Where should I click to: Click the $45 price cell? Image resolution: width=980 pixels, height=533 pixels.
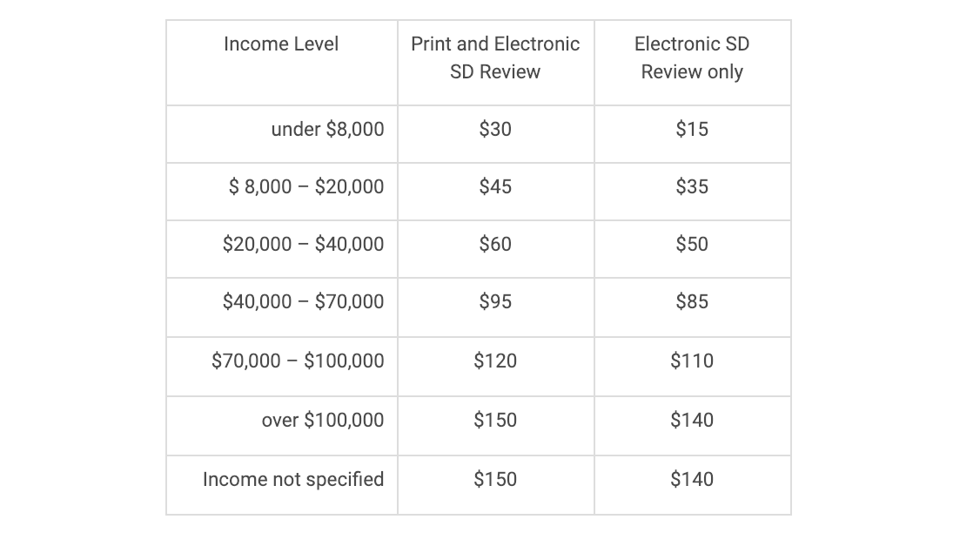click(495, 187)
